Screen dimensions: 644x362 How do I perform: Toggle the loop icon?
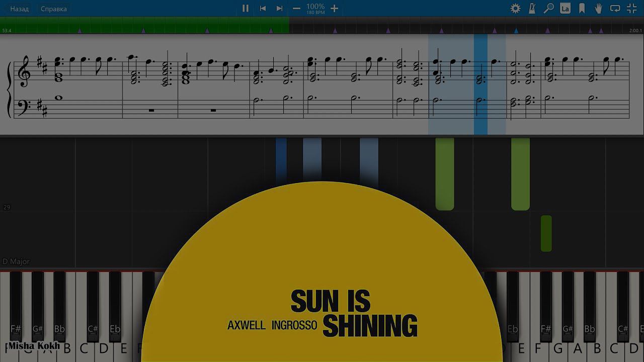(x=615, y=8)
